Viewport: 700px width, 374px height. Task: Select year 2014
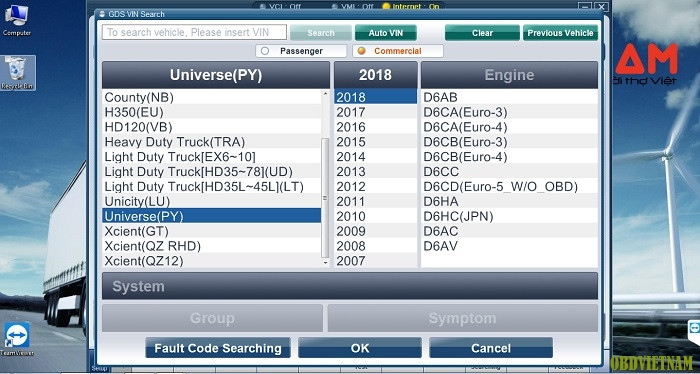click(x=375, y=157)
